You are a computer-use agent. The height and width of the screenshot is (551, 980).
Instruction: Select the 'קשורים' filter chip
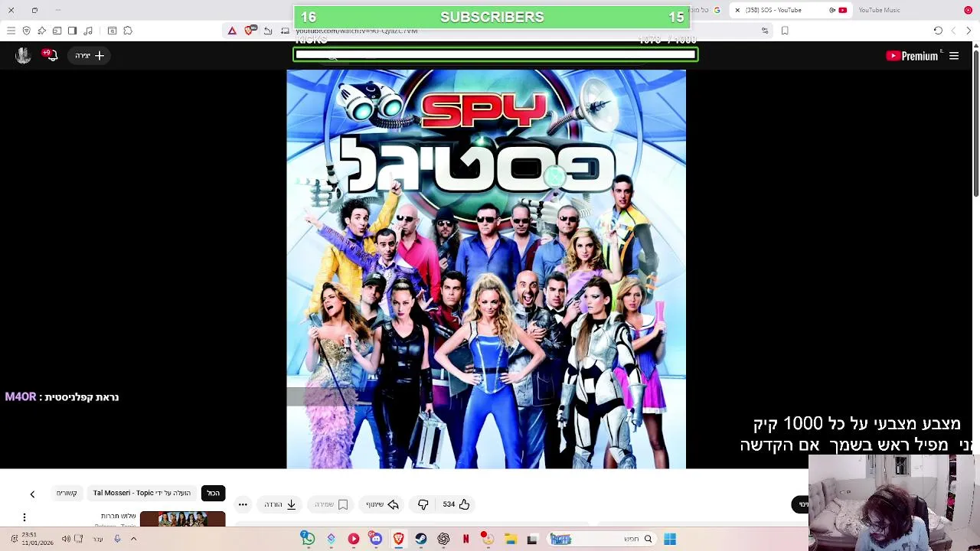point(67,493)
